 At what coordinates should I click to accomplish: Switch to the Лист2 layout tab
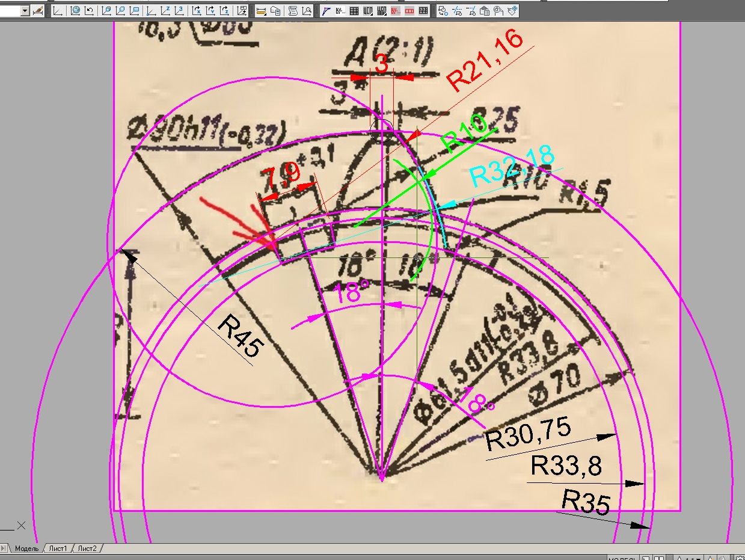click(x=88, y=549)
